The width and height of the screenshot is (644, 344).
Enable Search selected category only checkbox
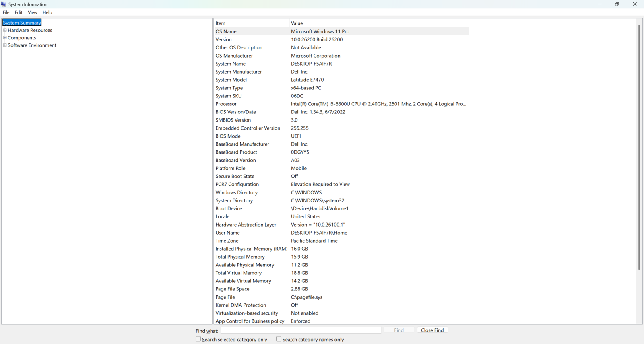pos(198,339)
